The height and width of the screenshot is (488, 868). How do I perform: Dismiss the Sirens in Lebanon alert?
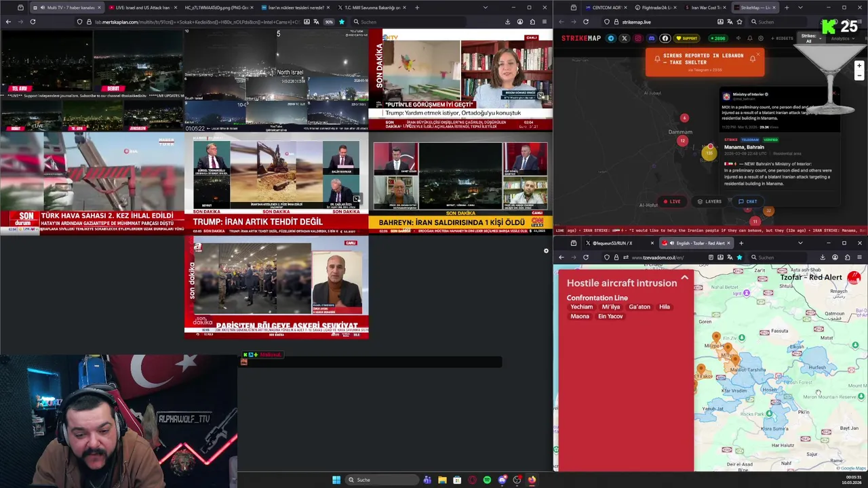pyautogui.click(x=758, y=54)
